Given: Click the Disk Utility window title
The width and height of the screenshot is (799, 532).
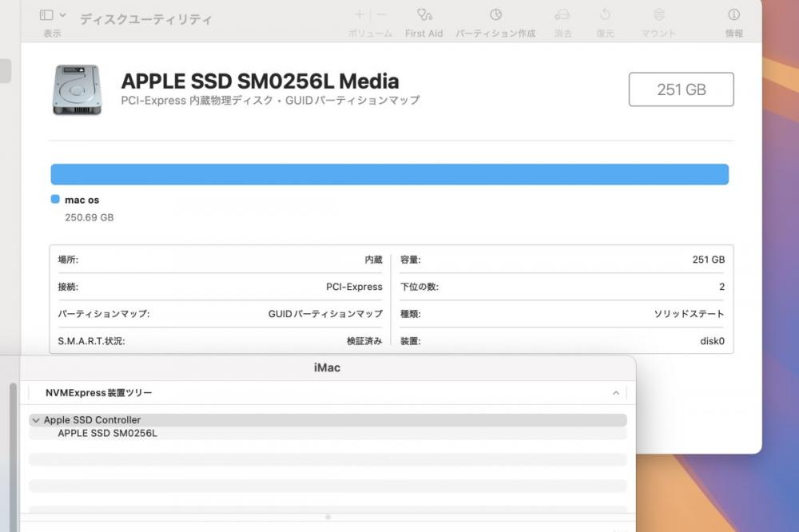Looking at the screenshot, I should tap(145, 19).
